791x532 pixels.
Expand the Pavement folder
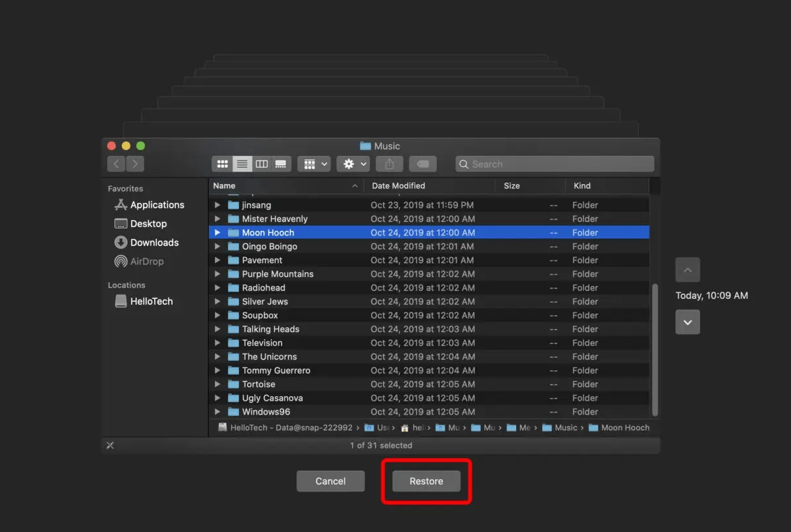click(218, 260)
